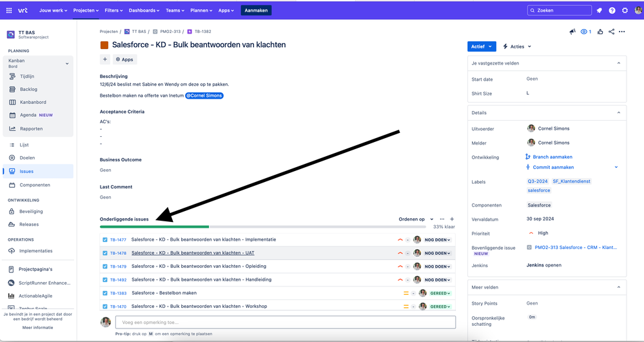The width and height of the screenshot is (644, 342).
Task: Click the plus icon to add child issue
Action: [452, 219]
